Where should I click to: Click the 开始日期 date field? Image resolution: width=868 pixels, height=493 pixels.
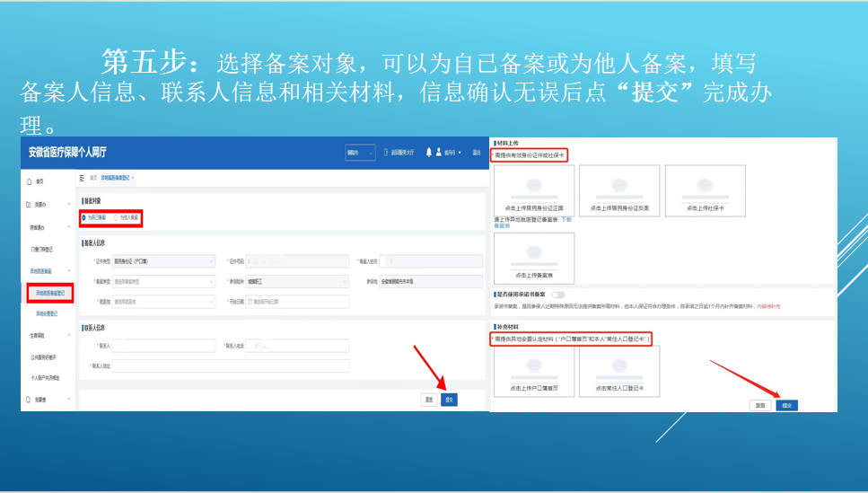(297, 302)
